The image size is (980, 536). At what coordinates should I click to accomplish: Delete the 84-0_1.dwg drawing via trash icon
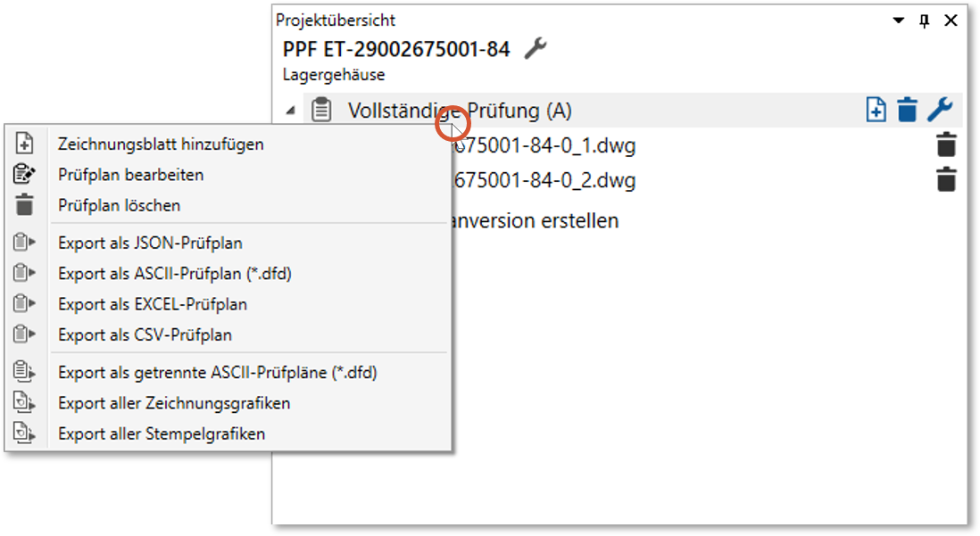pos(946,145)
